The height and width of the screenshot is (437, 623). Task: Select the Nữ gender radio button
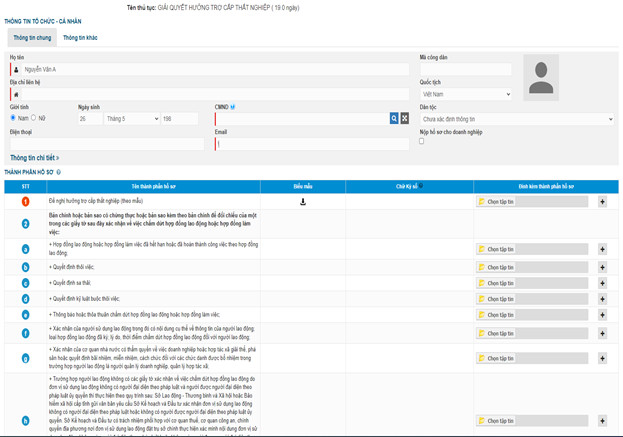tap(33, 118)
